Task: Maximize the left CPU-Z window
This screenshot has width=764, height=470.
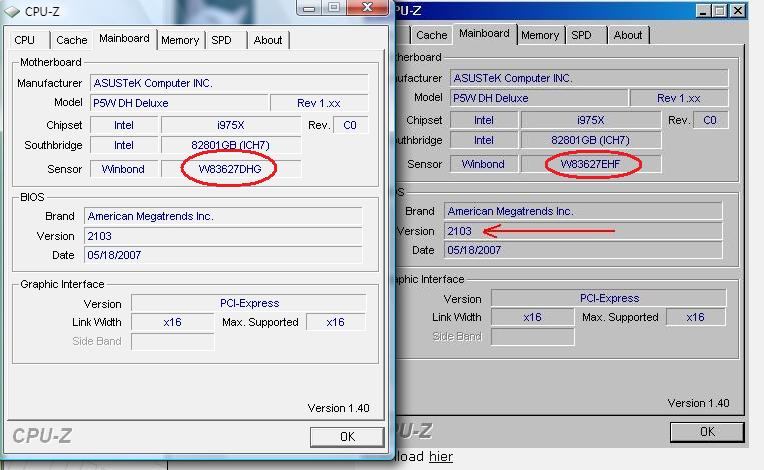Action: tap(334, 7)
